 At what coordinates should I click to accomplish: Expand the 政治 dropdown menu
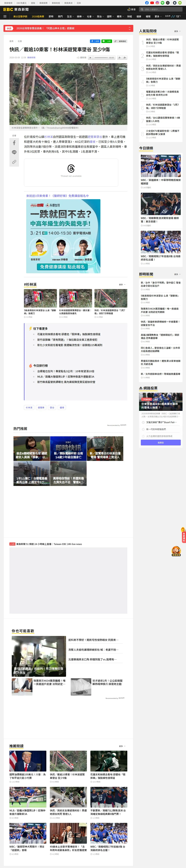(100, 16)
